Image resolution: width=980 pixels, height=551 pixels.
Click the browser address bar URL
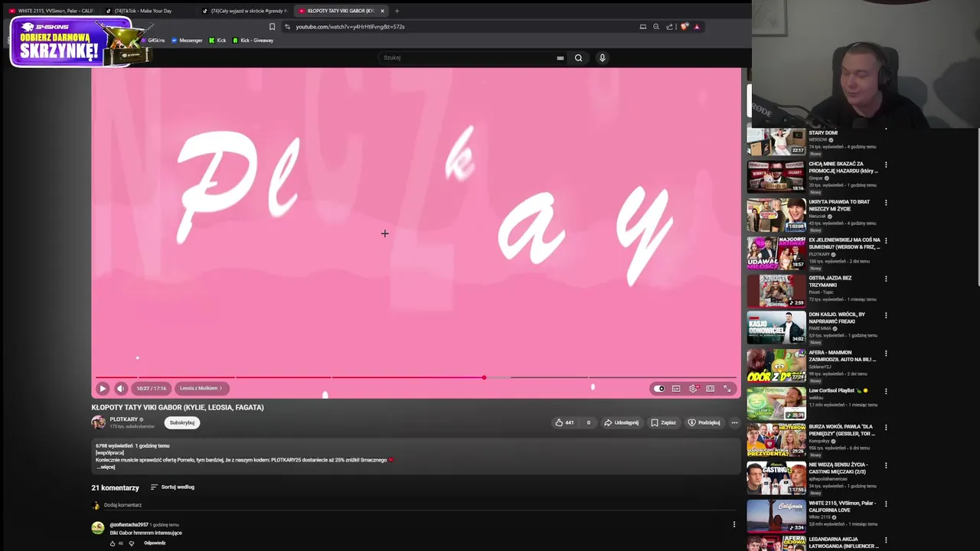click(350, 27)
